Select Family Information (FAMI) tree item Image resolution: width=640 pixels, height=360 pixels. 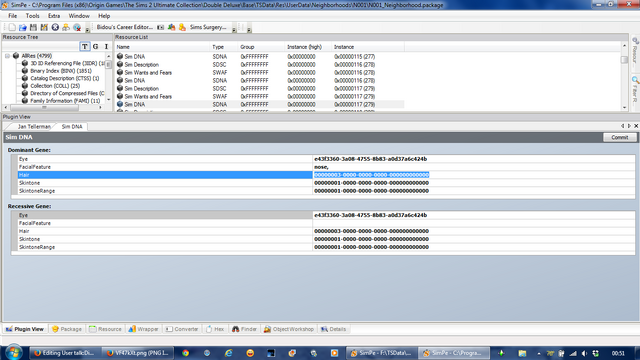pos(60,101)
